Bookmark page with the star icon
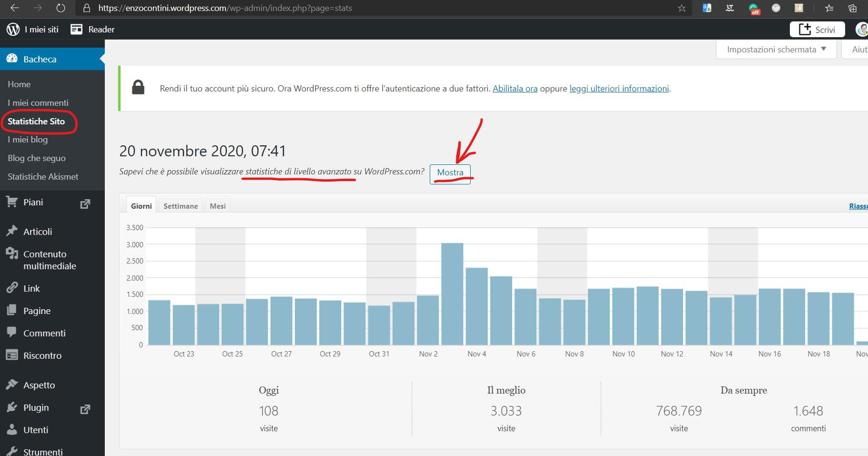This screenshot has height=456, width=868. 682,8
